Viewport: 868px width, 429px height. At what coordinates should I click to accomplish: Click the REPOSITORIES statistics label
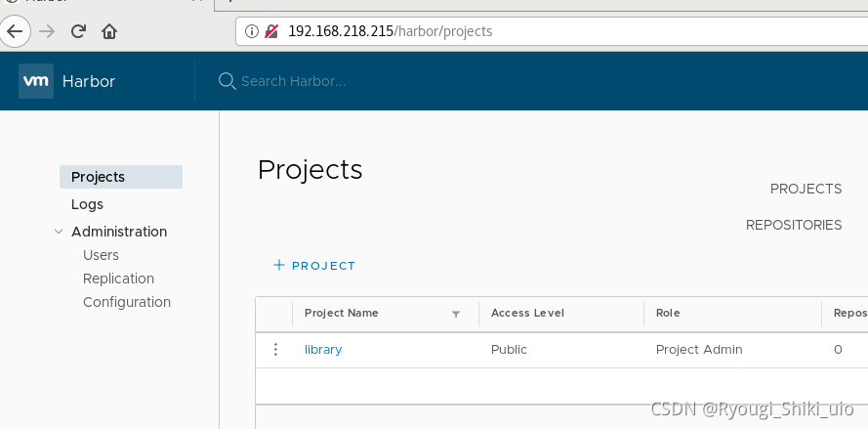[794, 225]
